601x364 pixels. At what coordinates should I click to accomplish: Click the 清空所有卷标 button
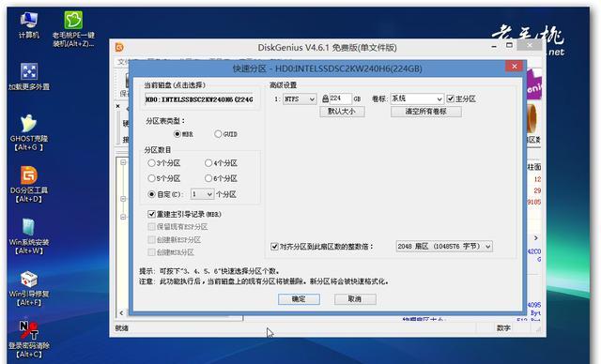click(x=425, y=112)
